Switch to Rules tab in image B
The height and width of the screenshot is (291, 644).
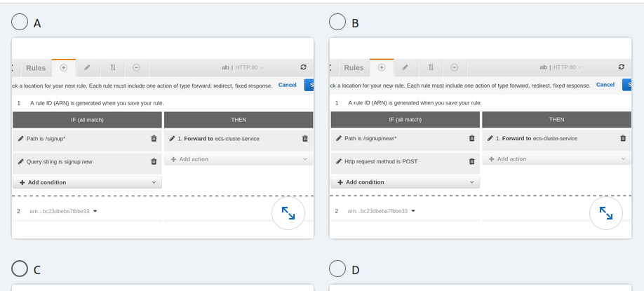pyautogui.click(x=354, y=68)
